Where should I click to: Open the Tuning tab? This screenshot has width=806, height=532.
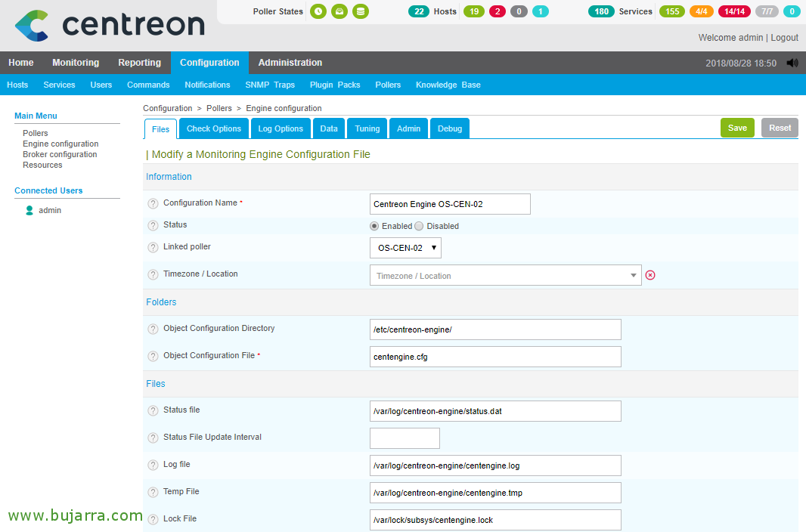tap(367, 128)
